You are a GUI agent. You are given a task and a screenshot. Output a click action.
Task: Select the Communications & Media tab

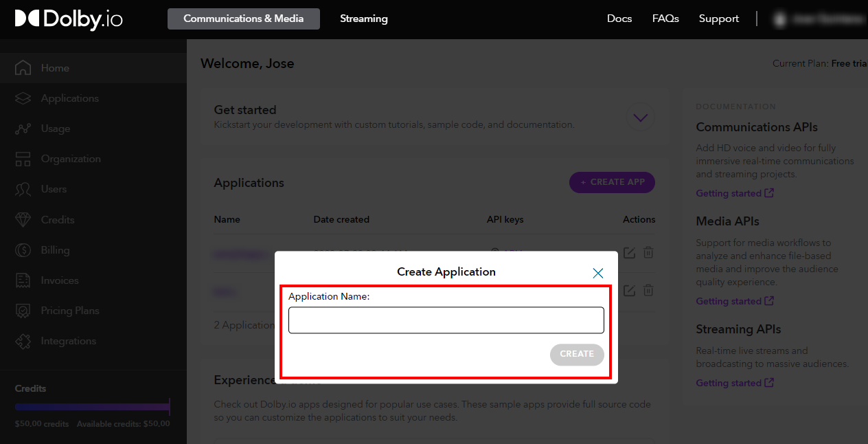(x=243, y=19)
